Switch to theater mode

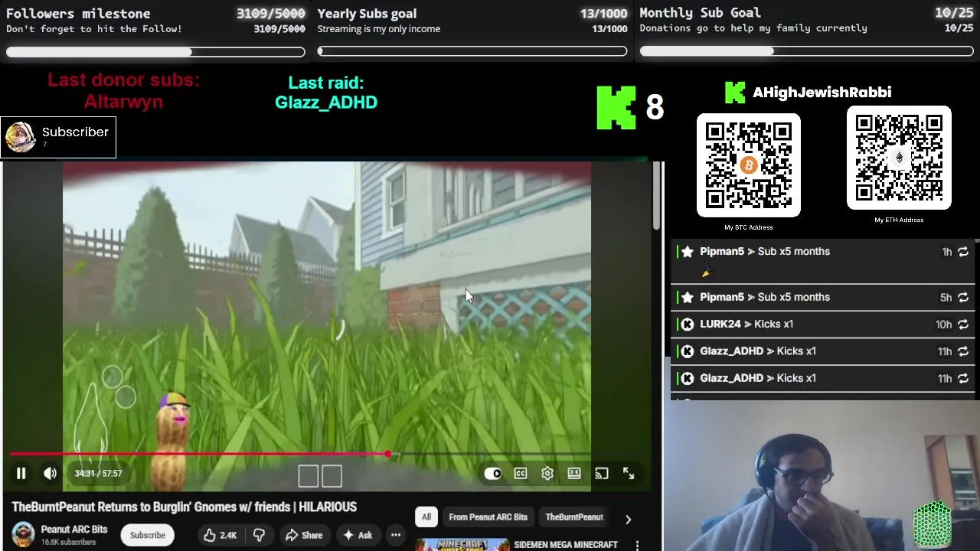tap(574, 474)
